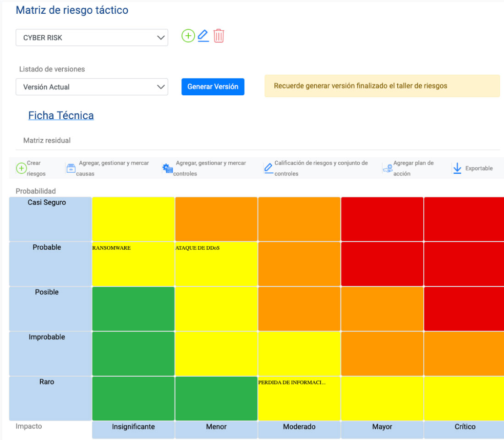Click green Posible / Insignificante cell

tap(133, 309)
